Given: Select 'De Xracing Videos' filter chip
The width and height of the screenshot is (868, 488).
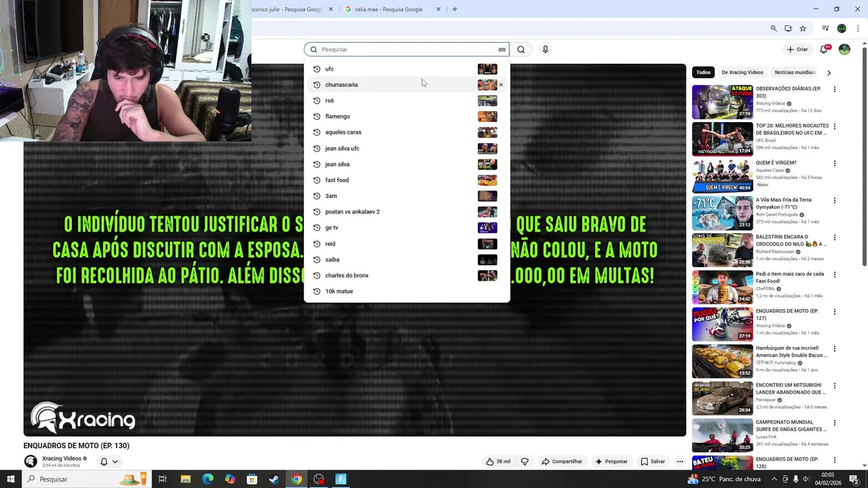Looking at the screenshot, I should click(743, 73).
